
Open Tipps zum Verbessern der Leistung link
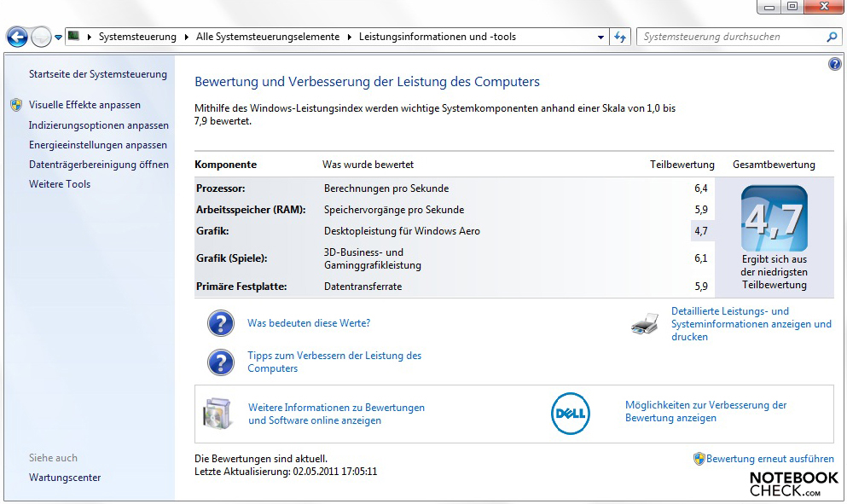(x=334, y=362)
